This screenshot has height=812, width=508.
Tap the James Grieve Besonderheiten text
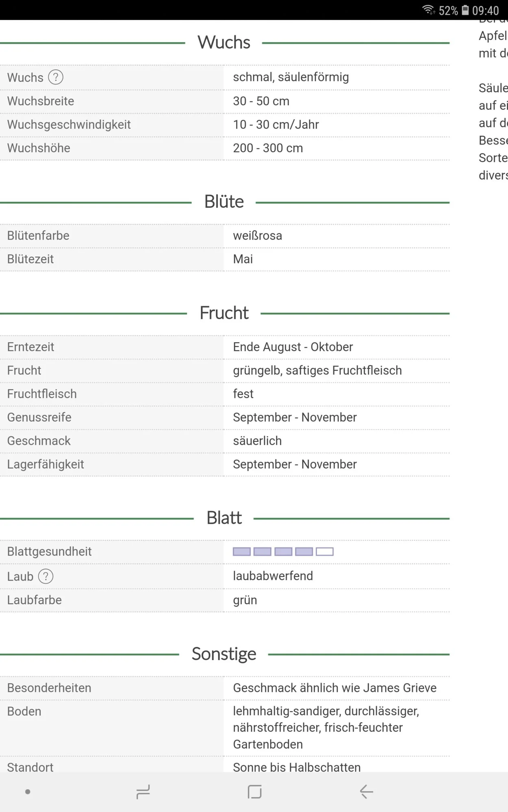pyautogui.click(x=334, y=688)
